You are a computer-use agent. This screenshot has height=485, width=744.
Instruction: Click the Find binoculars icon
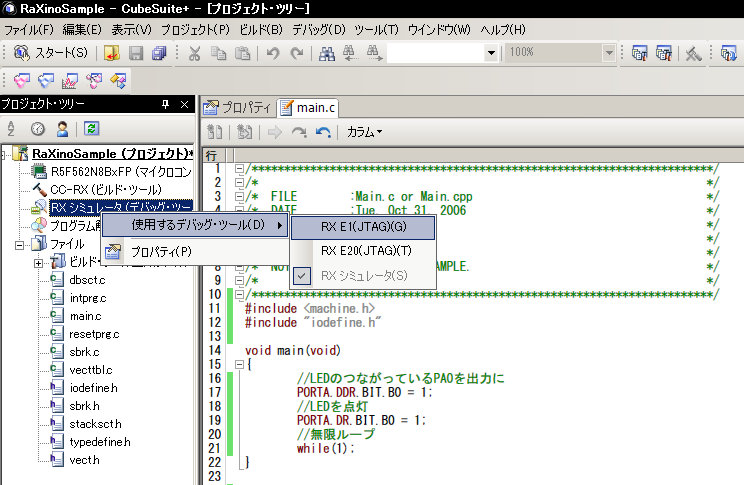[x=326, y=53]
